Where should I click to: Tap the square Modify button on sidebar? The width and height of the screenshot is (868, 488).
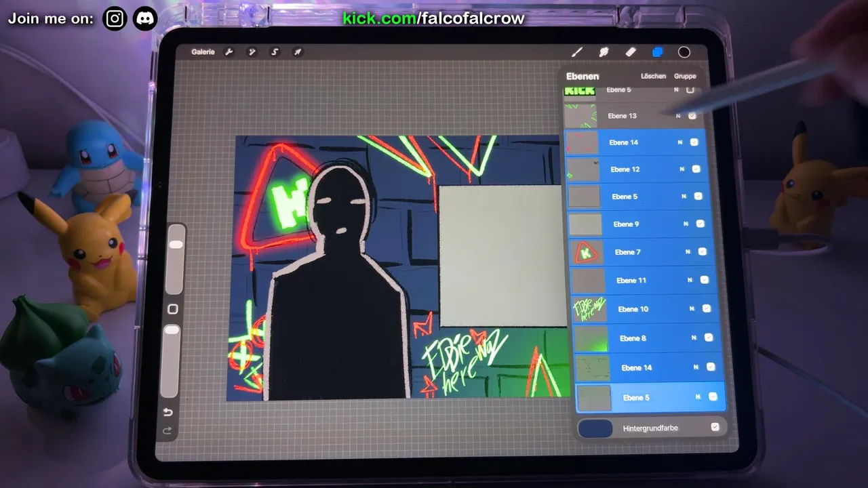click(173, 309)
